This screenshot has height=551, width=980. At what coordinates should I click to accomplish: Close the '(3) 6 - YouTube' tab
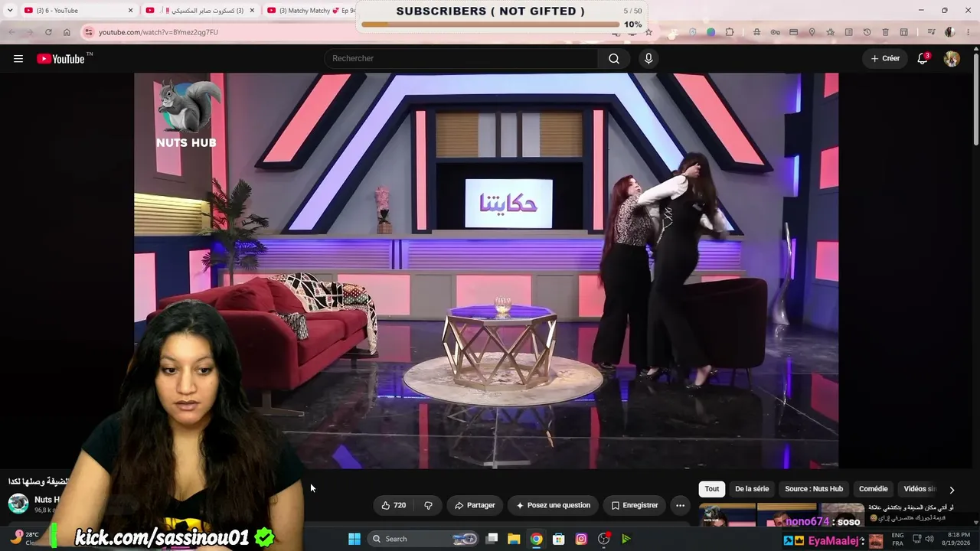coord(131,11)
